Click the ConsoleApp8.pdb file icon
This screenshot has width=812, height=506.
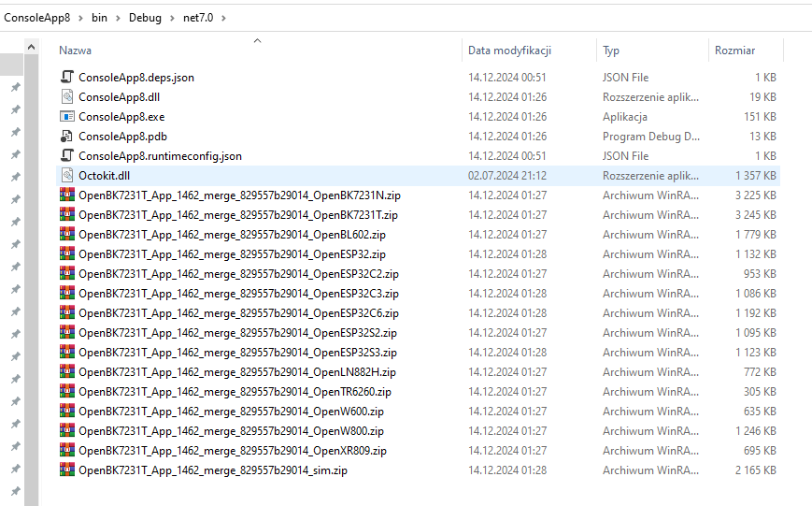[67, 137]
